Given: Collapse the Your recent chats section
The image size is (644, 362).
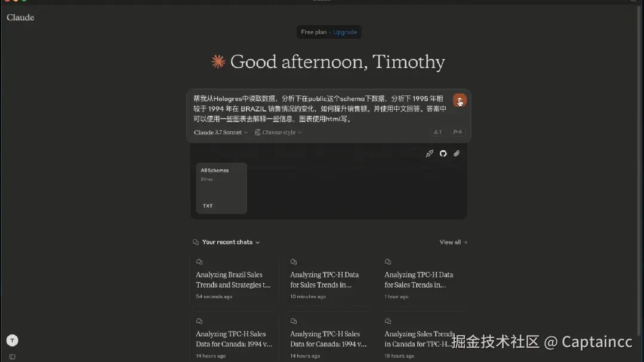Looking at the screenshot, I should (257, 243).
